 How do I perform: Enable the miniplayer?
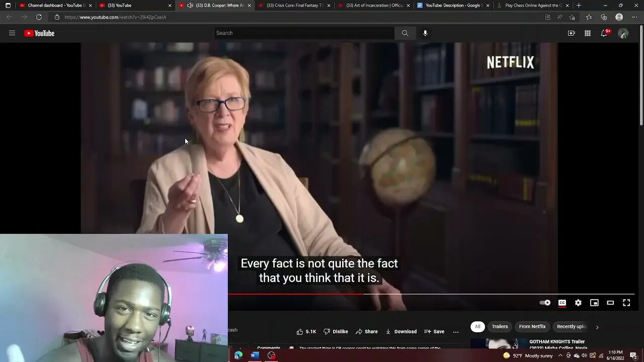594,303
